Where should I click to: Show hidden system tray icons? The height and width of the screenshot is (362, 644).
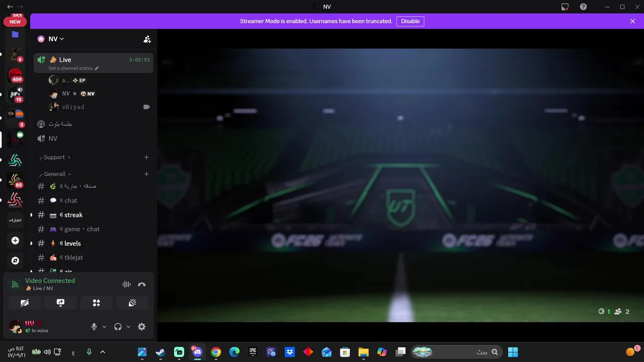click(x=103, y=352)
